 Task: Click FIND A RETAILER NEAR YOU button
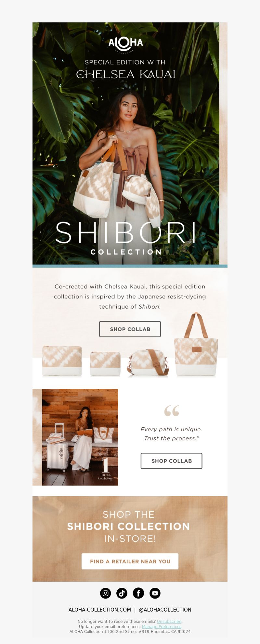click(130, 561)
